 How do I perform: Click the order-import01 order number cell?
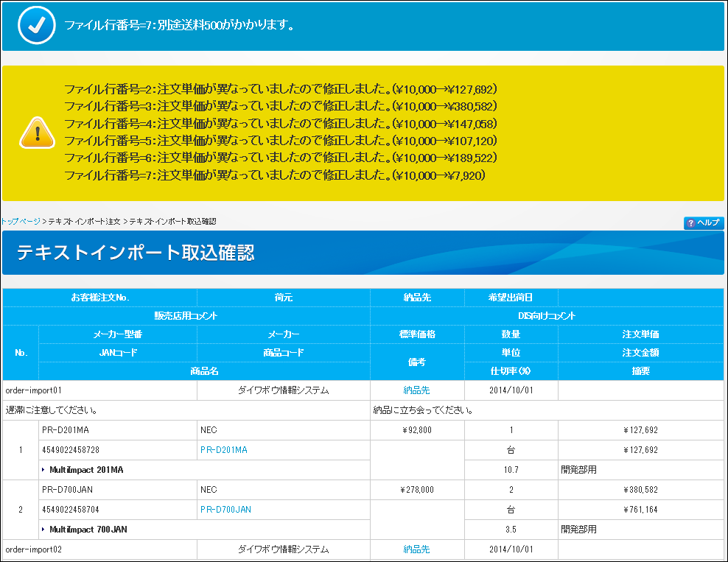(37, 390)
